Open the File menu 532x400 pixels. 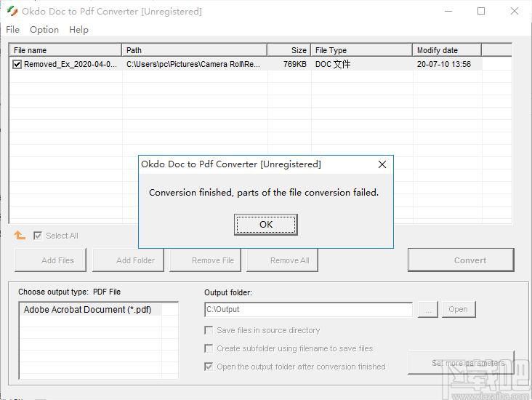pyautogui.click(x=12, y=30)
